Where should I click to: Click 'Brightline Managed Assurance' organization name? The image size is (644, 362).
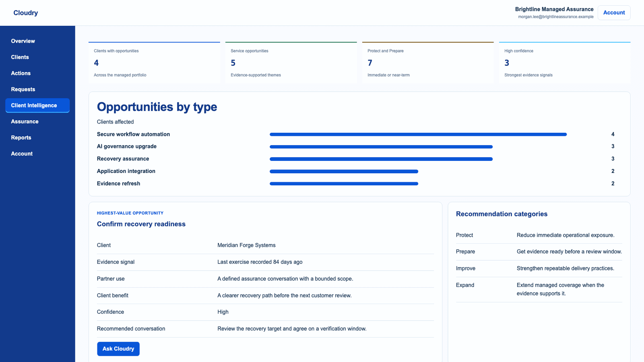point(554,9)
